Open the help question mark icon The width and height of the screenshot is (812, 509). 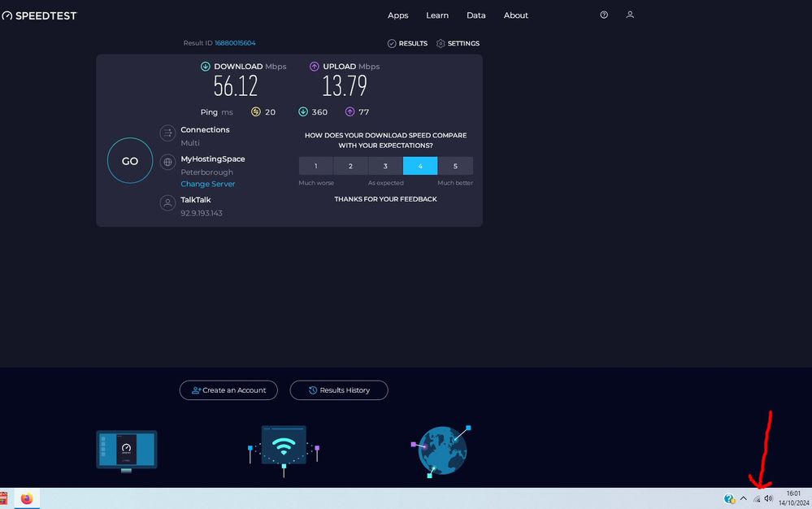tap(603, 15)
